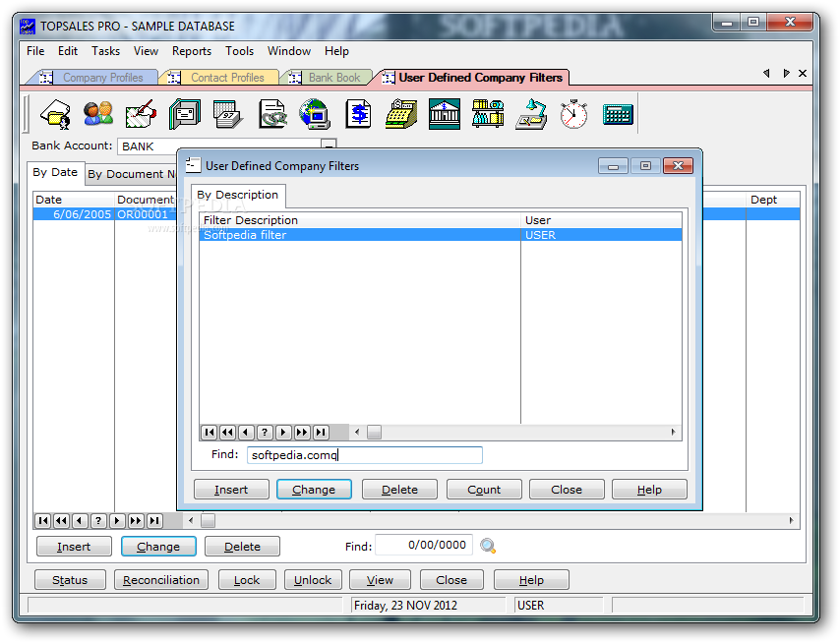Open the Tools menu
Image resolution: width=840 pixels, height=643 pixels.
(239, 51)
